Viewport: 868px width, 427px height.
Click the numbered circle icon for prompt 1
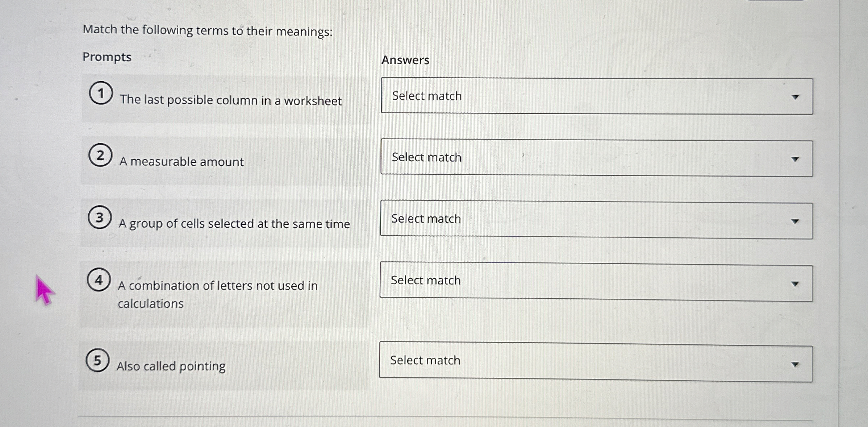[x=100, y=93]
